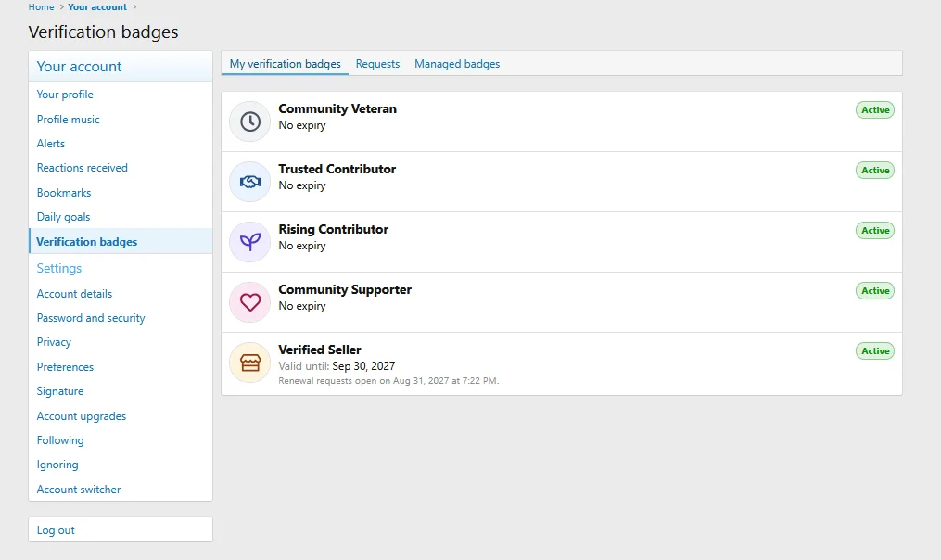The width and height of the screenshot is (941, 560).
Task: Open Reactions received page
Action: pyautogui.click(x=83, y=168)
